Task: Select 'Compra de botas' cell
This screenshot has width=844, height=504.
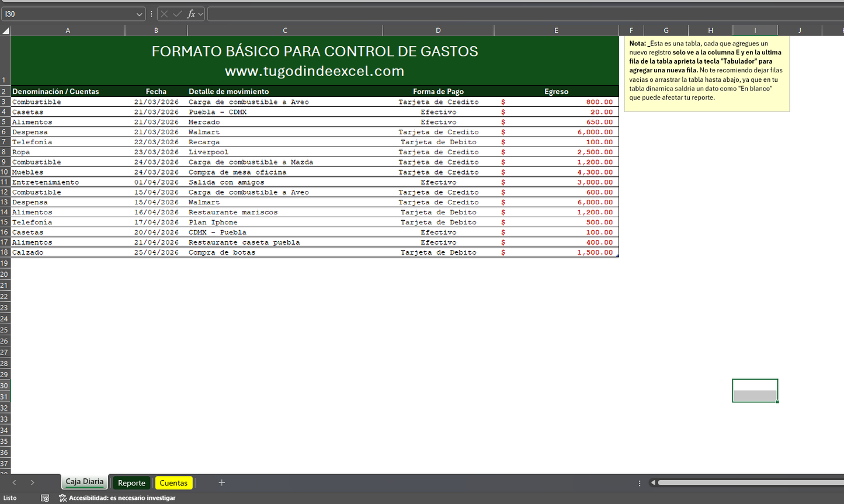Action: click(x=285, y=252)
